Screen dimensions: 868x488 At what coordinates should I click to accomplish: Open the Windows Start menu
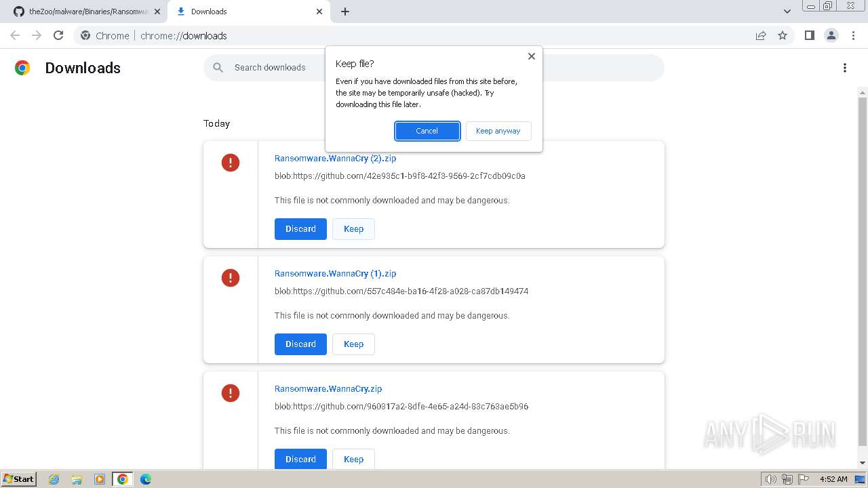point(18,479)
